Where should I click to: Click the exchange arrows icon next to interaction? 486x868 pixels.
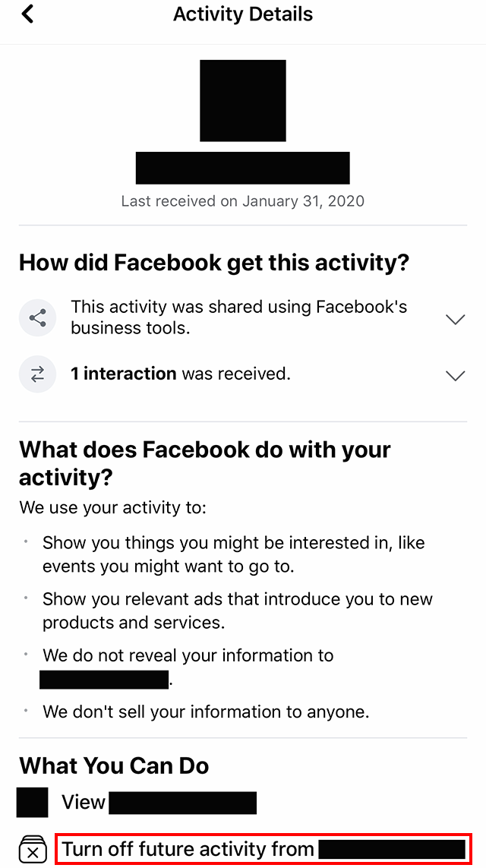[37, 374]
